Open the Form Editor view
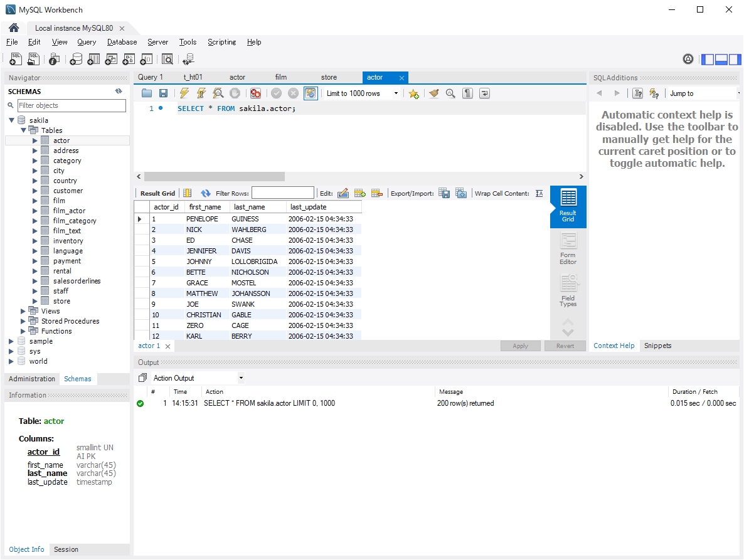The width and height of the screenshot is (744, 560). (x=568, y=248)
